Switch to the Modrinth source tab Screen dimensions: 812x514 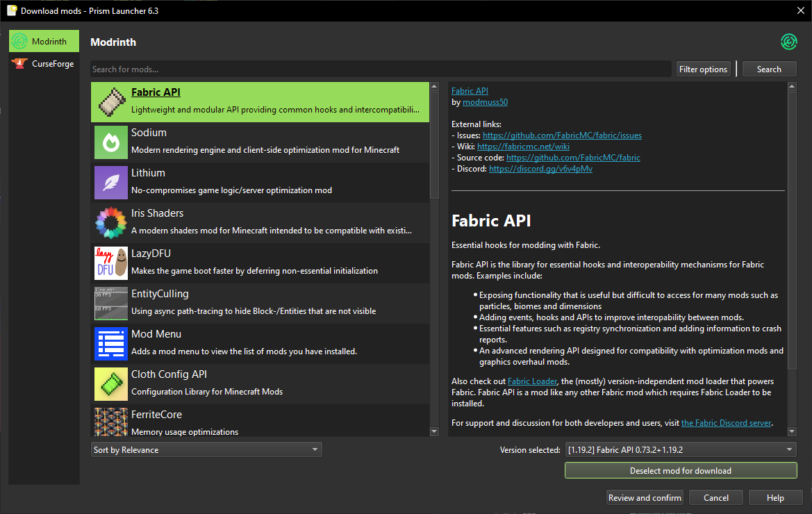click(x=44, y=41)
